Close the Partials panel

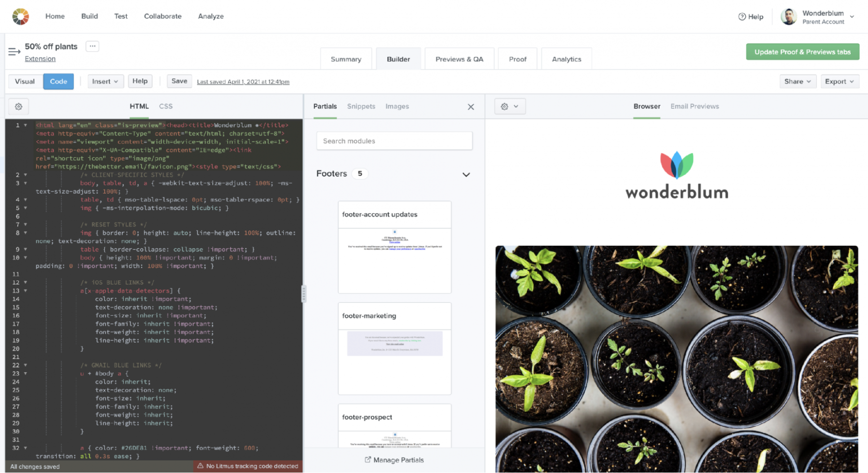(471, 107)
